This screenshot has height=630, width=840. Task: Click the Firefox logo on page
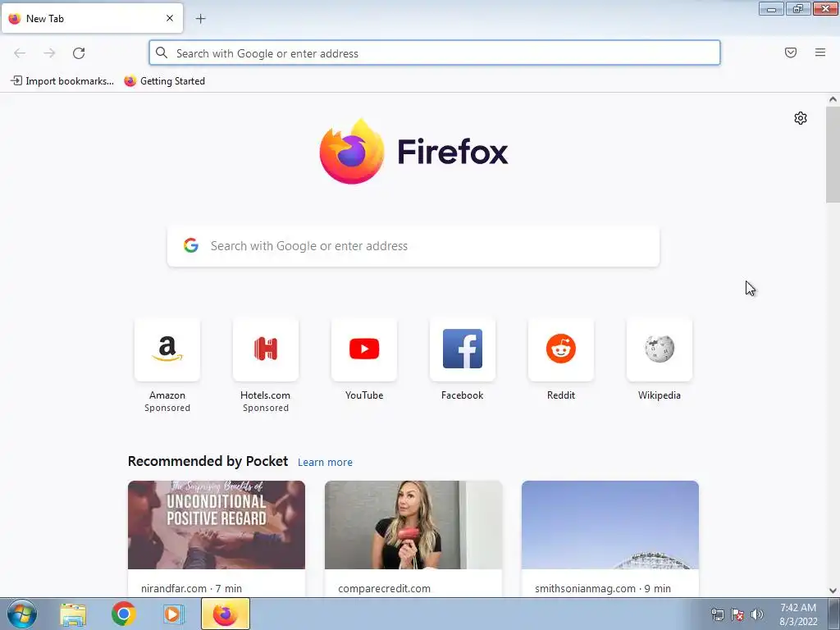coord(413,152)
